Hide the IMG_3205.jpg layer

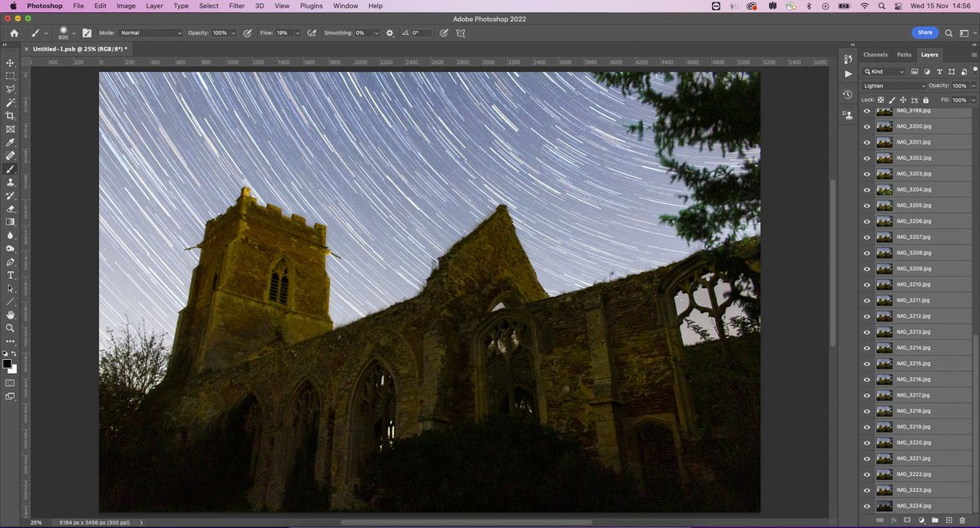(x=867, y=205)
